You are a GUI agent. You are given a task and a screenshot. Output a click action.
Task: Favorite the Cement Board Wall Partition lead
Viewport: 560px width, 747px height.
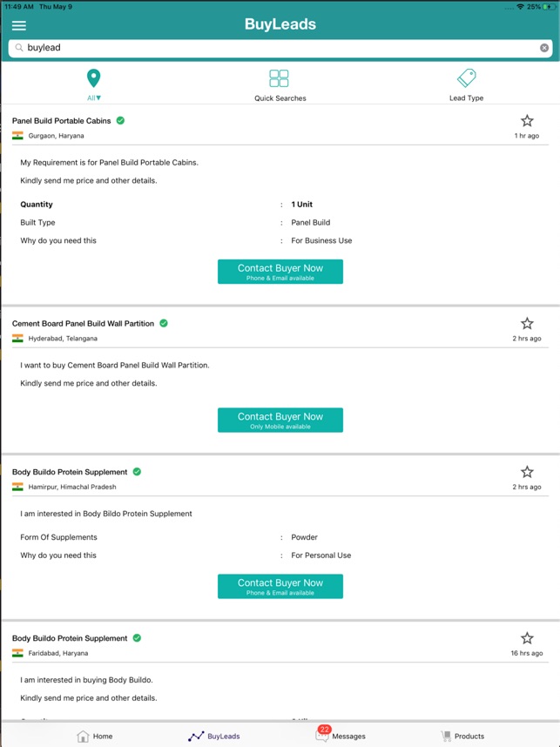point(527,323)
